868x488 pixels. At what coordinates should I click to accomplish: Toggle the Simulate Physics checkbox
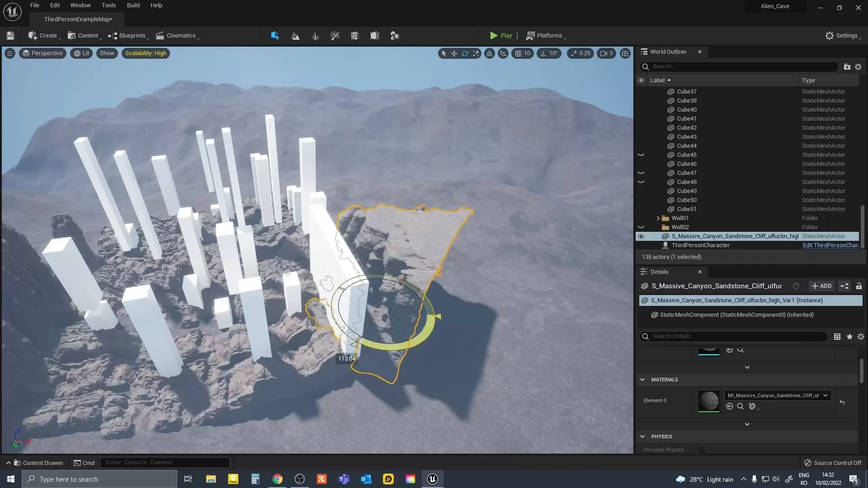tap(701, 450)
